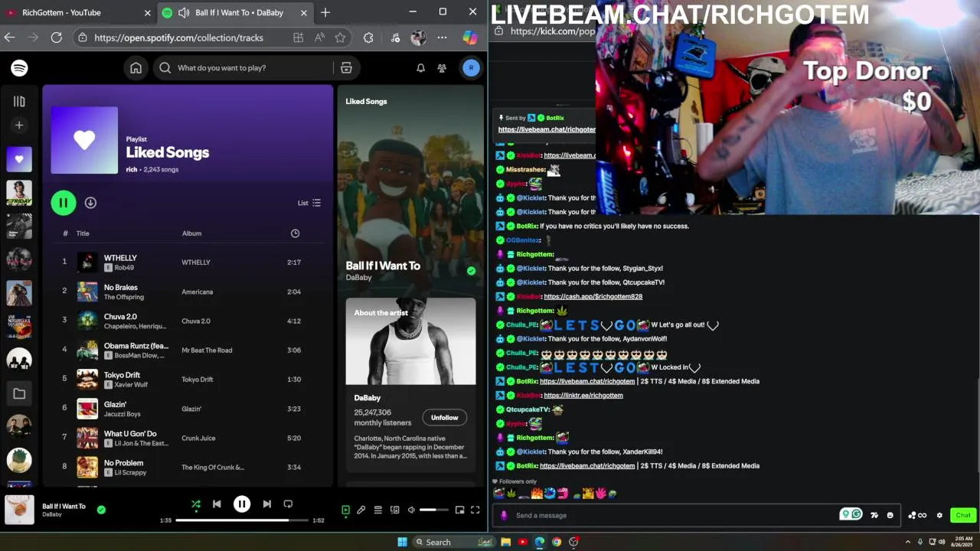Toggle repeat mode in the player
980x551 pixels.
coord(288,504)
